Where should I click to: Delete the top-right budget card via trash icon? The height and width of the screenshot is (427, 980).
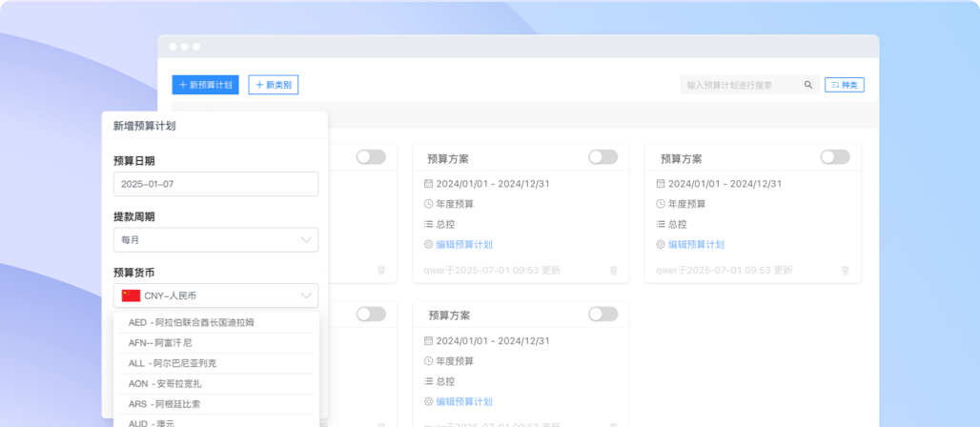point(845,271)
